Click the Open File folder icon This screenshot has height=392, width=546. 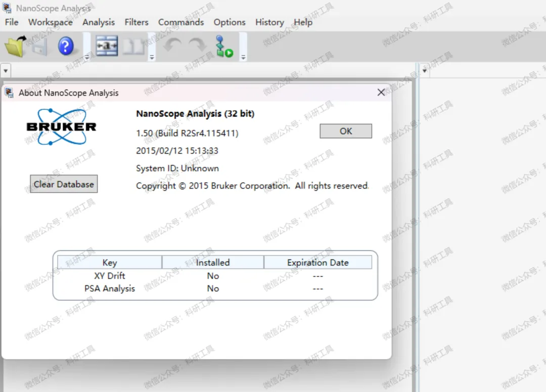(15, 46)
